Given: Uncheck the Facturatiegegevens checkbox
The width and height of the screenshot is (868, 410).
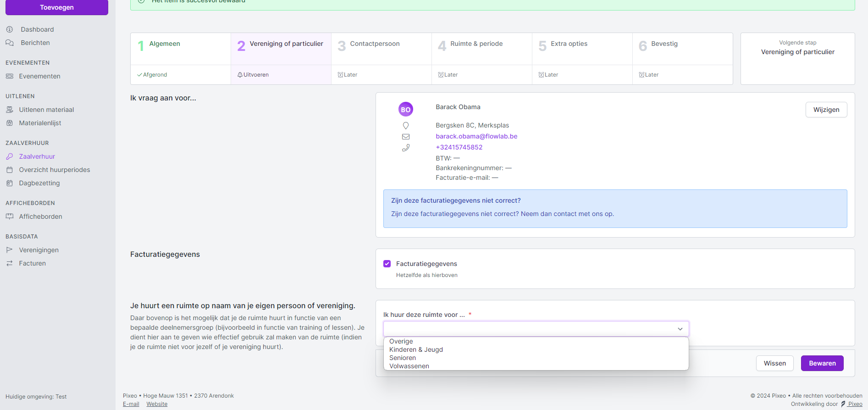Looking at the screenshot, I should (387, 264).
